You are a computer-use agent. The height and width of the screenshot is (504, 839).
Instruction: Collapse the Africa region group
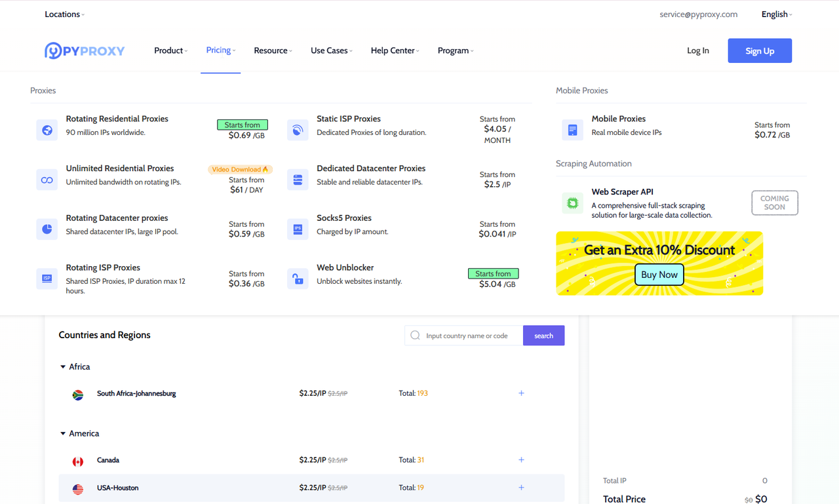(x=64, y=367)
